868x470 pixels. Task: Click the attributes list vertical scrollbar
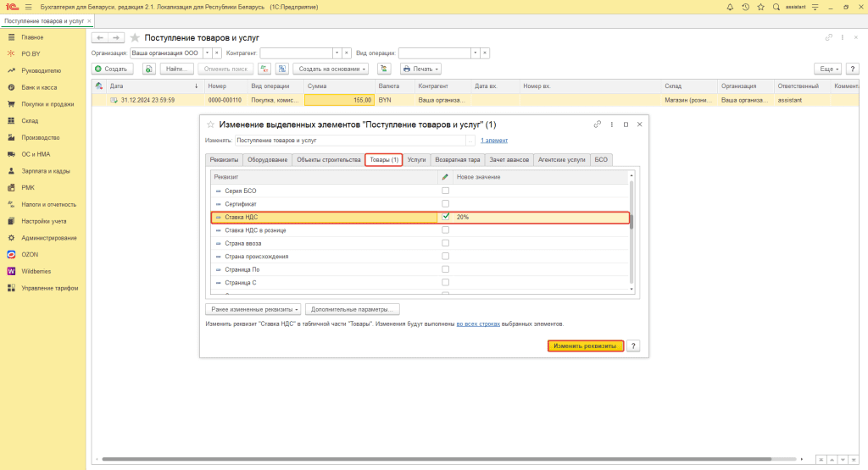(x=630, y=222)
